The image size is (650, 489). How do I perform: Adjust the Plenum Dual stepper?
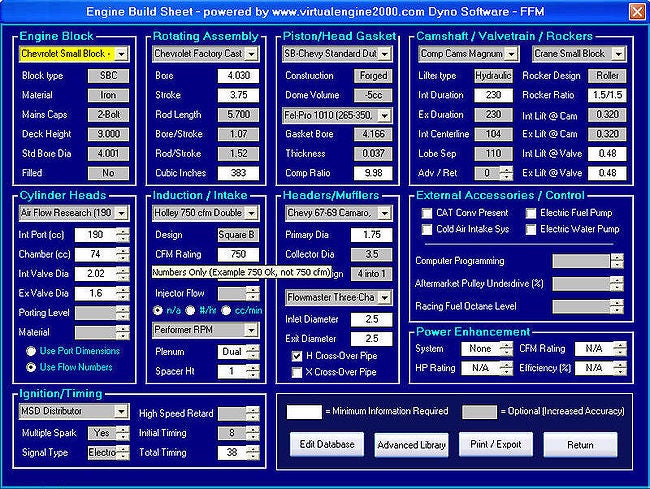point(252,352)
